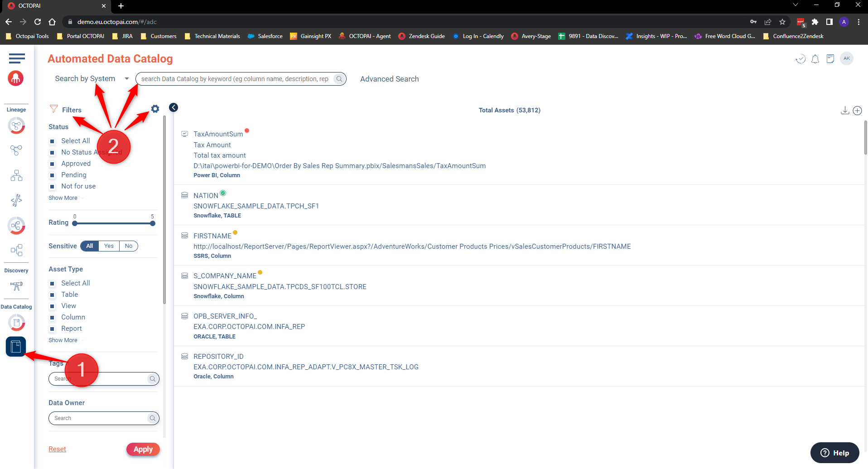Click the Advanced Search link
Image resolution: width=868 pixels, height=469 pixels.
389,79
